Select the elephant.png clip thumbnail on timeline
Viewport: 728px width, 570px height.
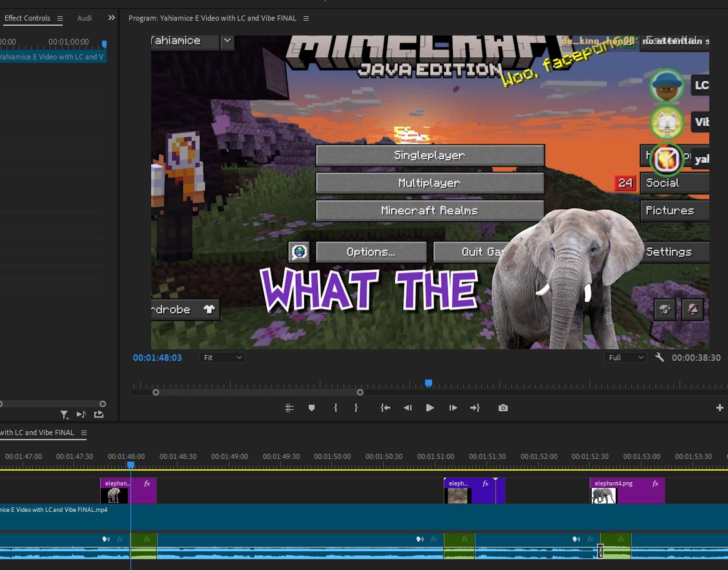click(114, 494)
